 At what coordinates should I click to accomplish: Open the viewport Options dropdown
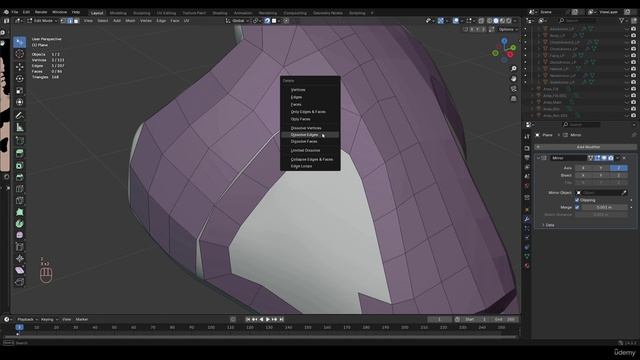pos(508,29)
